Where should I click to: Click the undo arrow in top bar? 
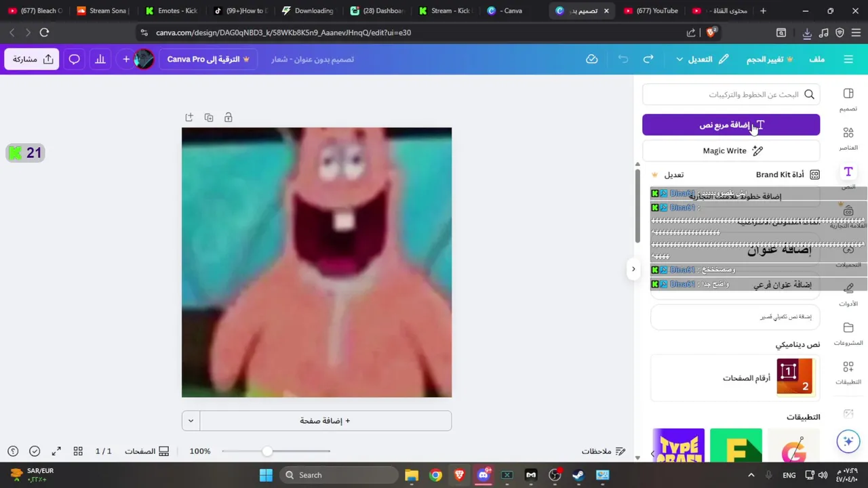point(623,59)
